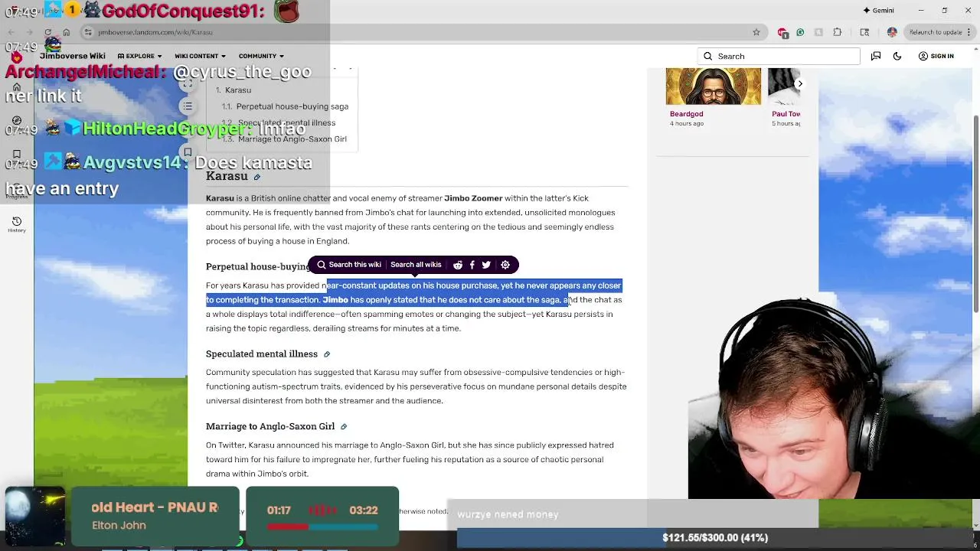Edit the Marriage to Anglo-Saxon Girl section
980x551 pixels.
pyautogui.click(x=344, y=427)
